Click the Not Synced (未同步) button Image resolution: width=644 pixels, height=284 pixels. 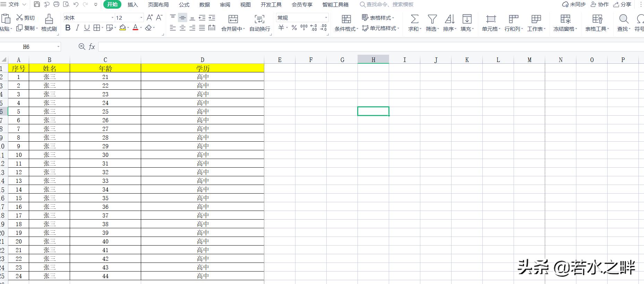[x=574, y=5]
